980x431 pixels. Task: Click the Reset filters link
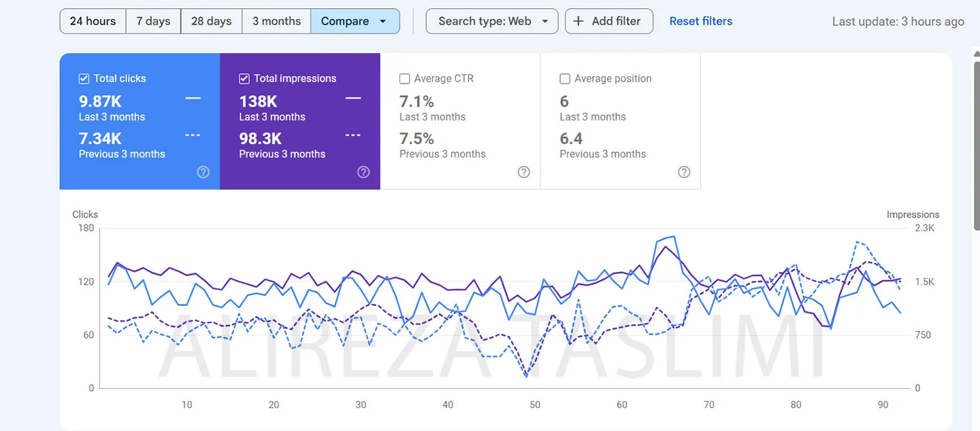pos(700,21)
